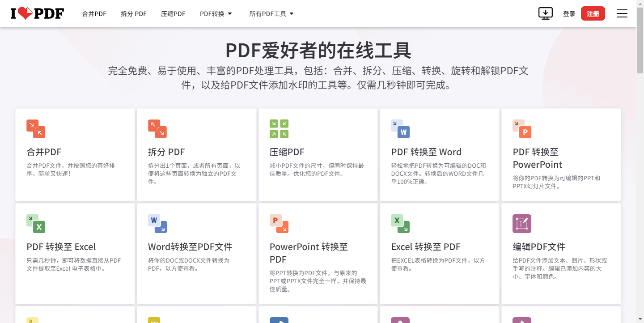This screenshot has height=323, width=644.
Task: Open the 合并PDF tool card title
Action: click(x=44, y=152)
